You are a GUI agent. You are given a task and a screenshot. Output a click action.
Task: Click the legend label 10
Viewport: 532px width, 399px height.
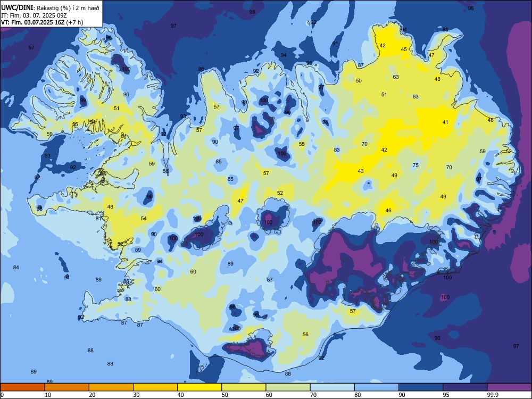coord(48,395)
